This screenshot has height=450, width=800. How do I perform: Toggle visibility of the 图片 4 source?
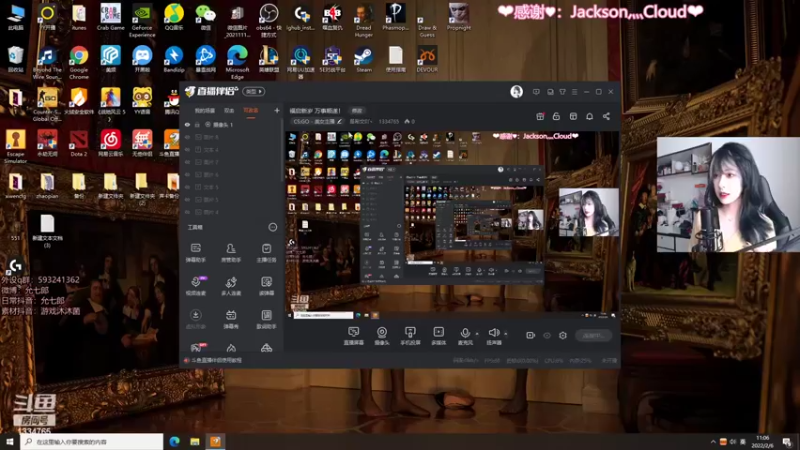click(x=187, y=212)
